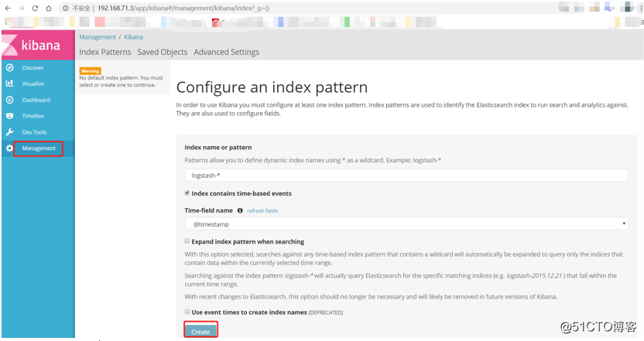Image resolution: width=644 pixels, height=341 pixels.
Task: Open Dev Tools wrench icon
Action: click(10, 132)
